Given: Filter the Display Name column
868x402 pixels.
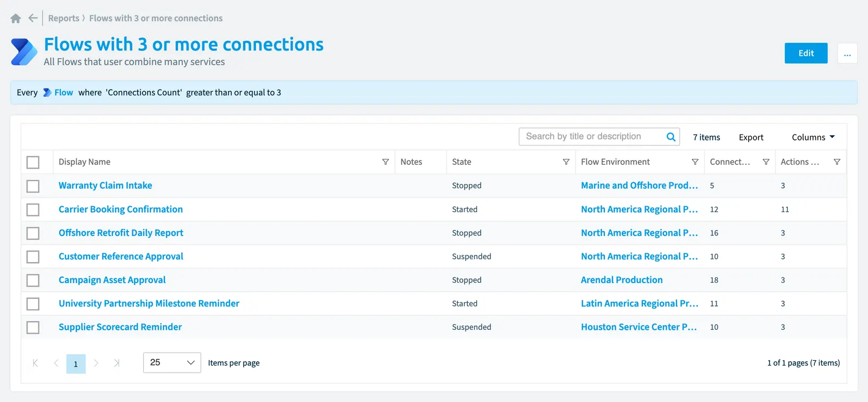Looking at the screenshot, I should click(x=386, y=162).
